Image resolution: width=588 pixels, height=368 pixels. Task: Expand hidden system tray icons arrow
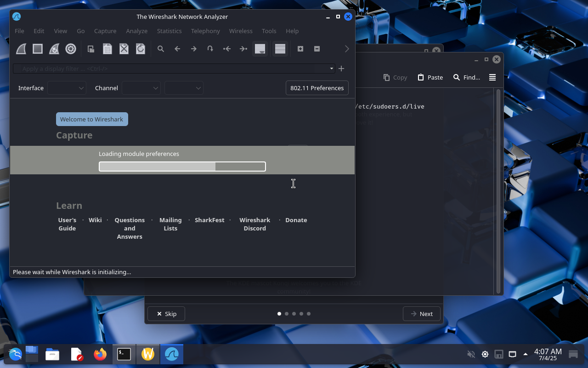(x=526, y=354)
